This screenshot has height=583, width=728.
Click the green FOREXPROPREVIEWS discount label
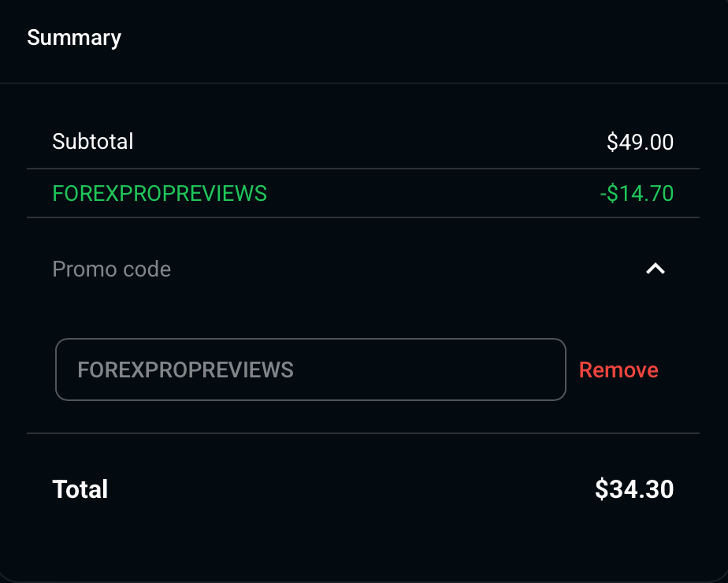coord(159,193)
